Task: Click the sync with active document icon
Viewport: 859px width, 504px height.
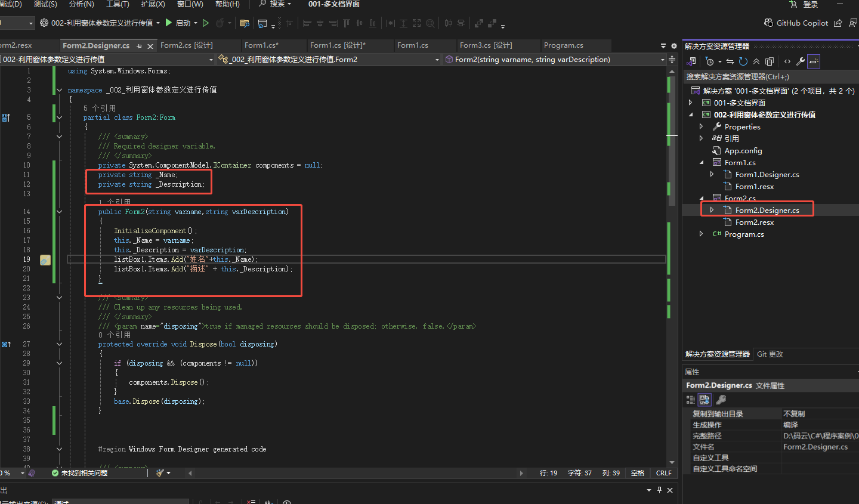Action: (730, 61)
